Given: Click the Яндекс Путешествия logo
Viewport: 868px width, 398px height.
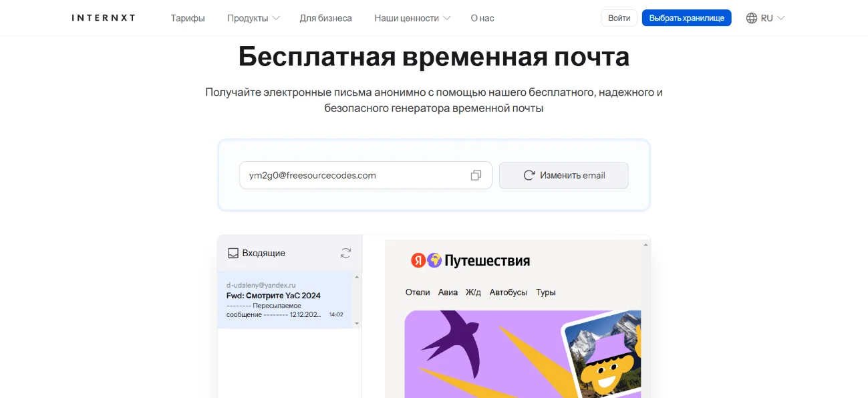Looking at the screenshot, I should (470, 260).
